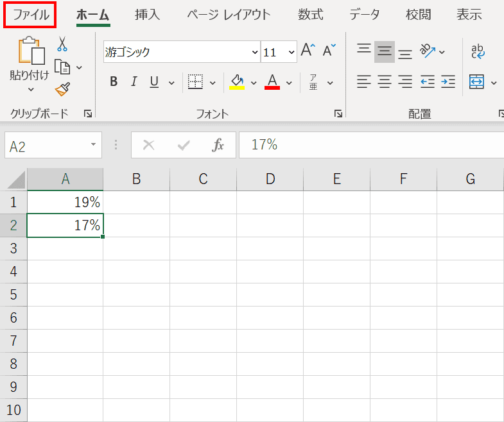This screenshot has height=422, width=504.
Task: Align text right
Action: (405, 81)
